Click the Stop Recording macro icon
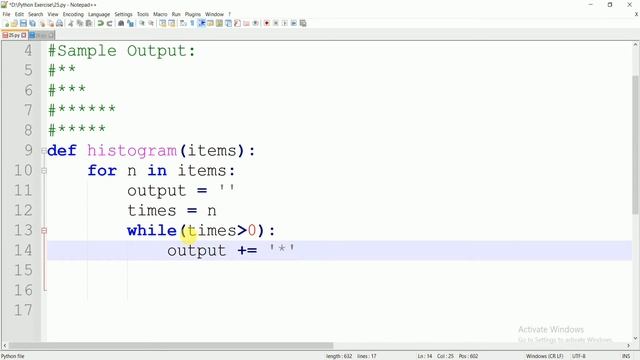Screen dimensions: 640x360 pos(276,23)
